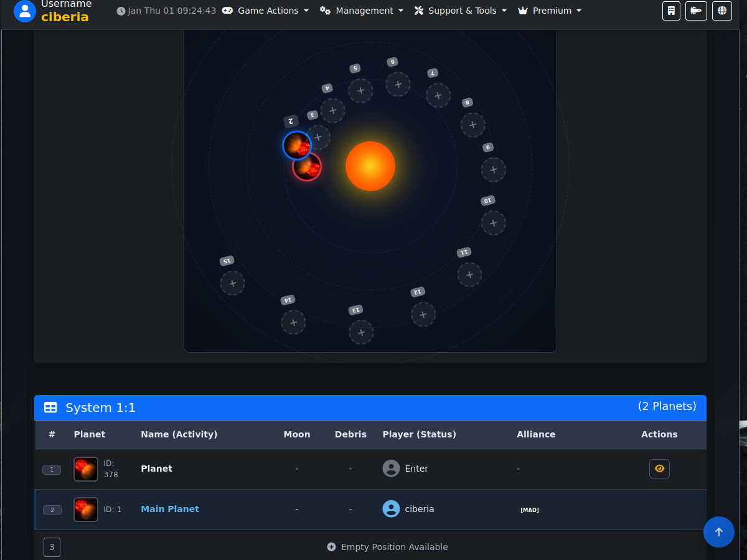Open the Main Planet link
Screen dimensions: 747x560
click(170, 509)
